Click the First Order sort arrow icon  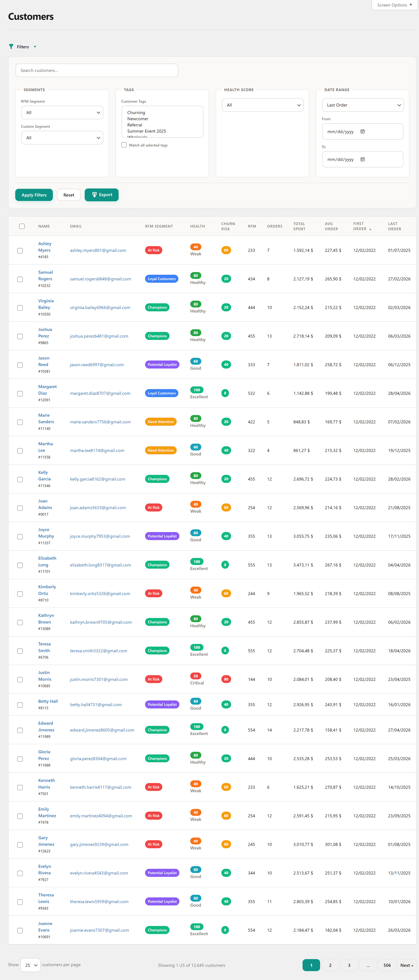click(x=370, y=229)
